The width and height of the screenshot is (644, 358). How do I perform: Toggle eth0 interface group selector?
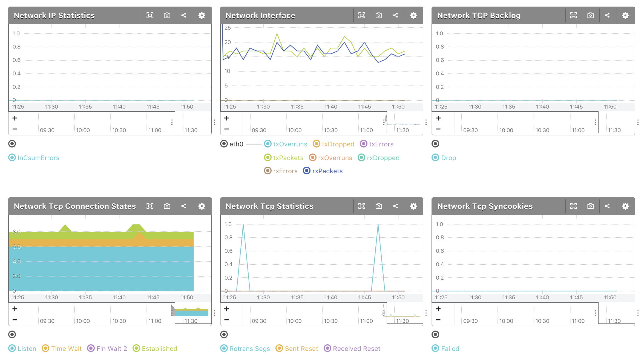click(224, 144)
